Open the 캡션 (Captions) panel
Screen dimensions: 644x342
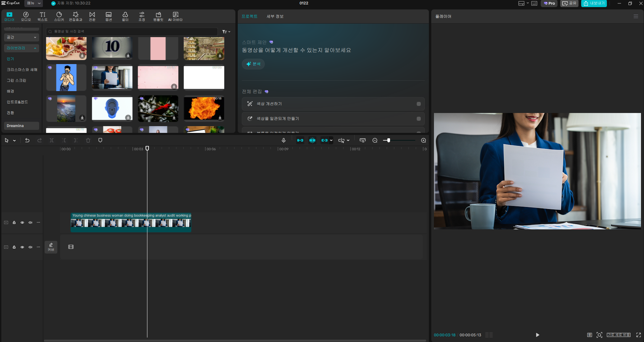(x=109, y=16)
